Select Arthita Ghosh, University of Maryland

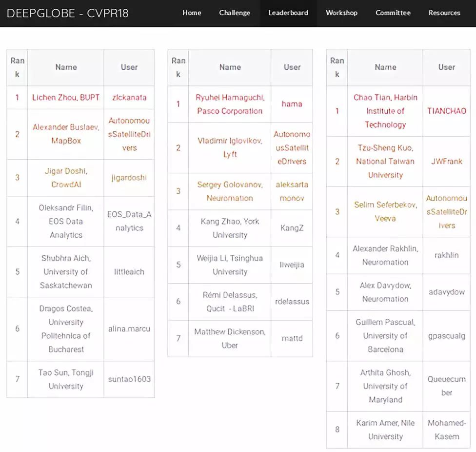(385, 386)
